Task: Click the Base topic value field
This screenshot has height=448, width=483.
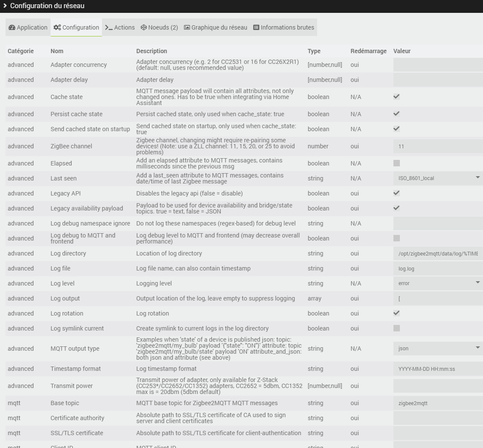Action: pos(437,403)
